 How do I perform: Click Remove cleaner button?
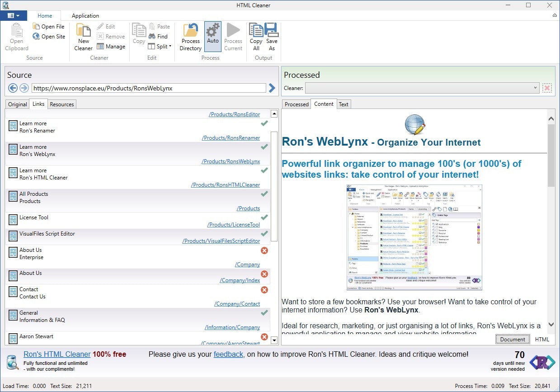[x=111, y=37]
